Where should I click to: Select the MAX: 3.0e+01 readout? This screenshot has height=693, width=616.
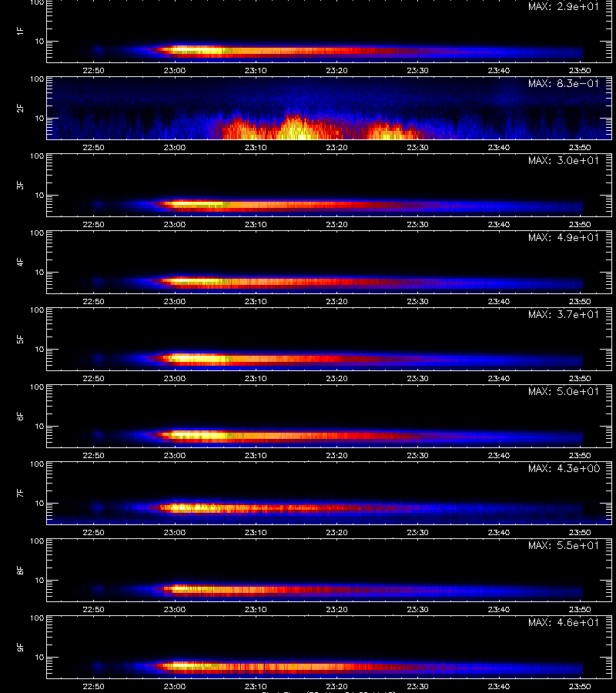coord(564,160)
